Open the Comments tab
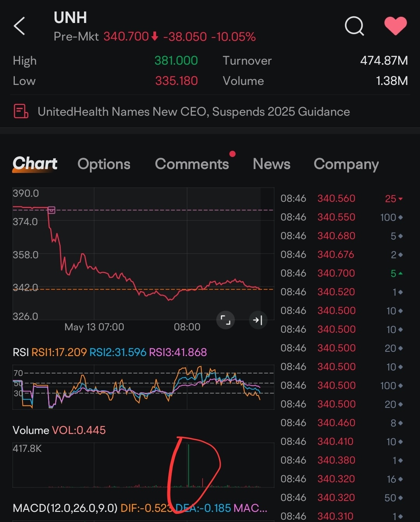This screenshot has height=522, width=420. (192, 164)
